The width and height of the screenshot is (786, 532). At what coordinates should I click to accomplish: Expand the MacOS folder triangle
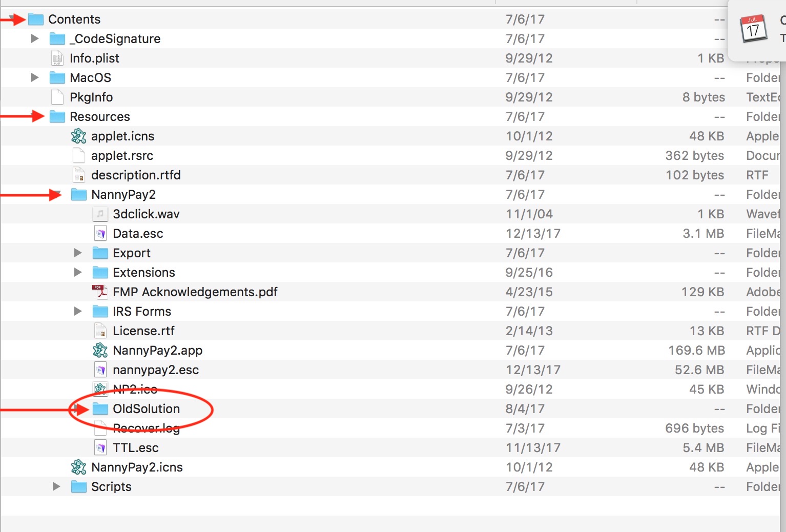tap(35, 77)
